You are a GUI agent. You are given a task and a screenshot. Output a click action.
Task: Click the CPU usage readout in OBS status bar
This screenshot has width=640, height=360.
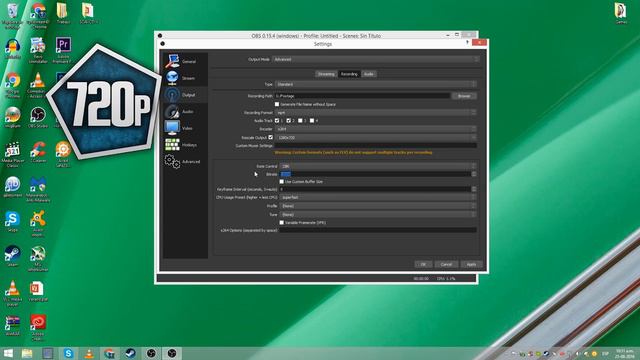click(446, 278)
